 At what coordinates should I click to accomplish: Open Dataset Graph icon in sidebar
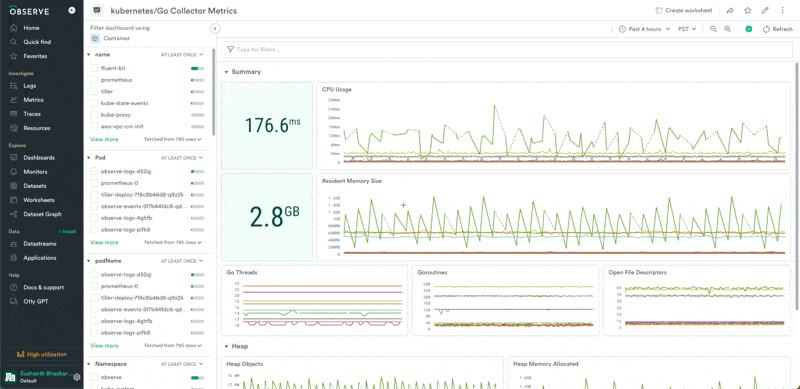(13, 214)
